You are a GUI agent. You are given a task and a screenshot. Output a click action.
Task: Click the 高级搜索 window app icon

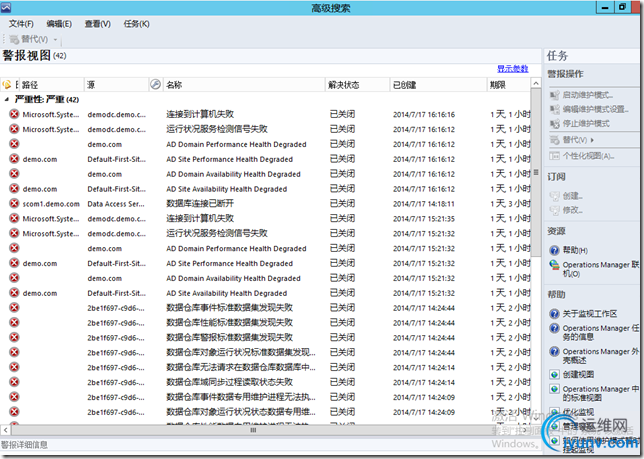coord(6,7)
